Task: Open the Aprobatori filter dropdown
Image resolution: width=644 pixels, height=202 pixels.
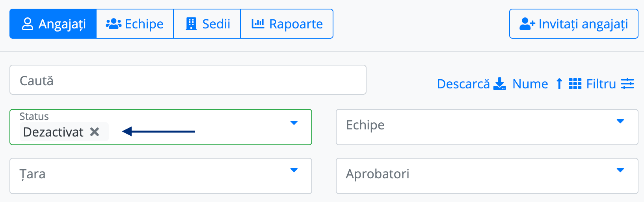Action: pos(487,176)
